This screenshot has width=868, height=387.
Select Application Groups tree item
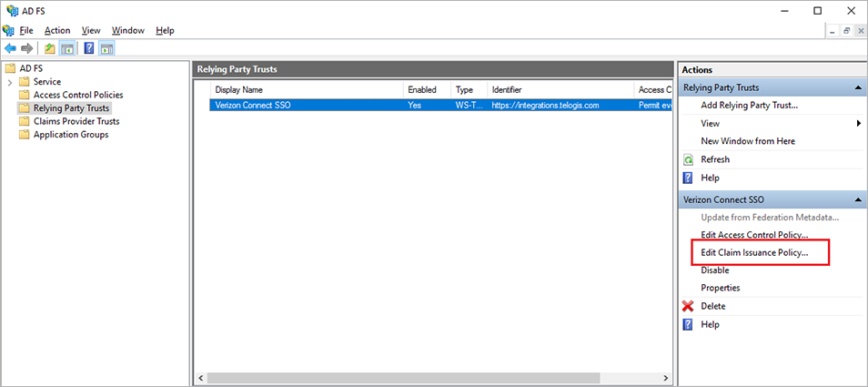click(x=71, y=135)
